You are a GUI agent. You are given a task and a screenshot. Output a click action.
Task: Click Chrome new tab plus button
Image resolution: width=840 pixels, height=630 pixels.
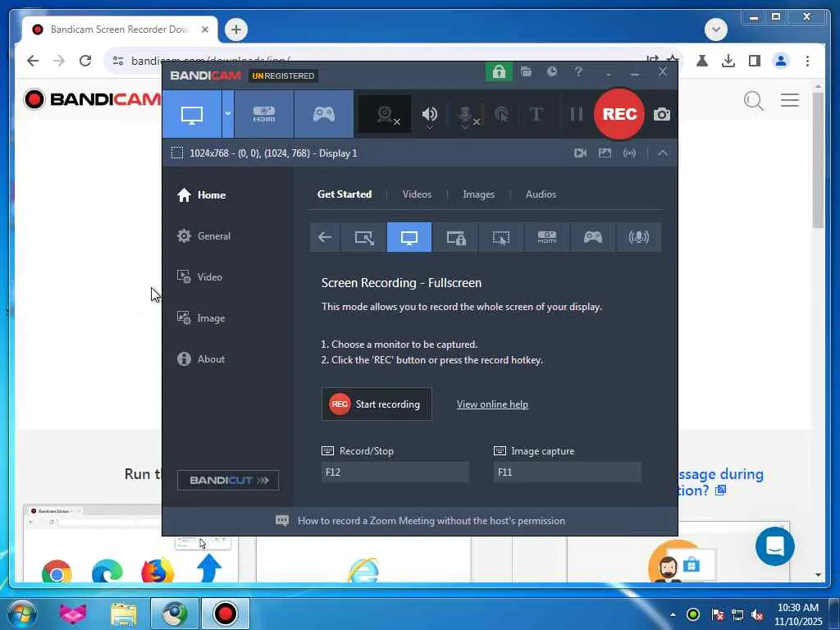coord(236,30)
